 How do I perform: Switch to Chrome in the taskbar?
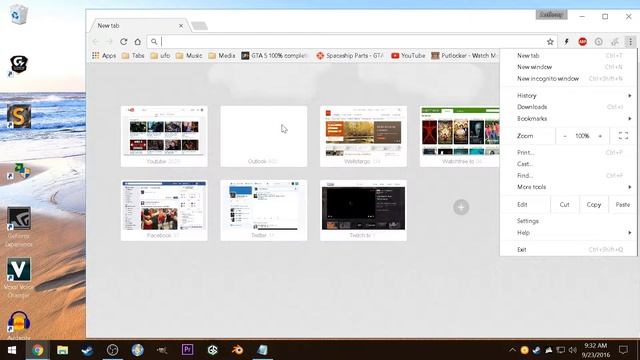click(38, 350)
